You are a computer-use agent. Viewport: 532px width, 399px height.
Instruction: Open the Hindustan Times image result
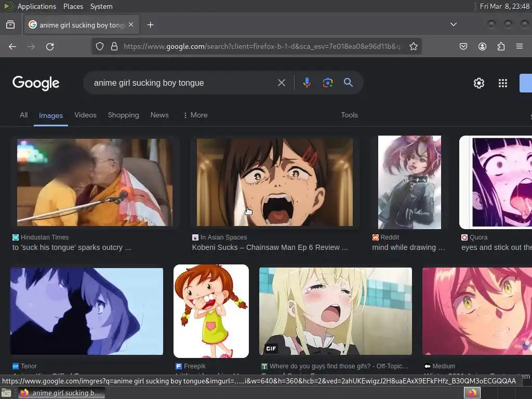pyautogui.click(x=95, y=182)
